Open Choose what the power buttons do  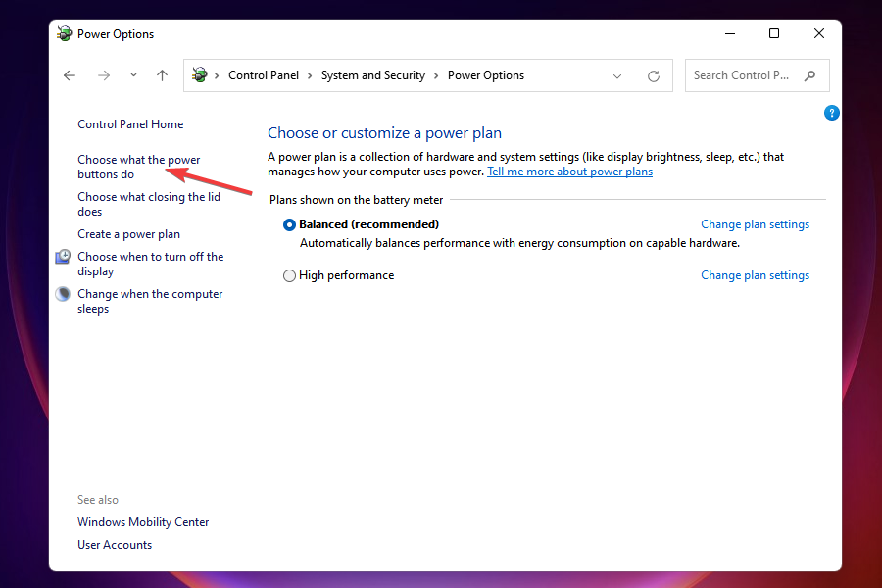click(139, 168)
